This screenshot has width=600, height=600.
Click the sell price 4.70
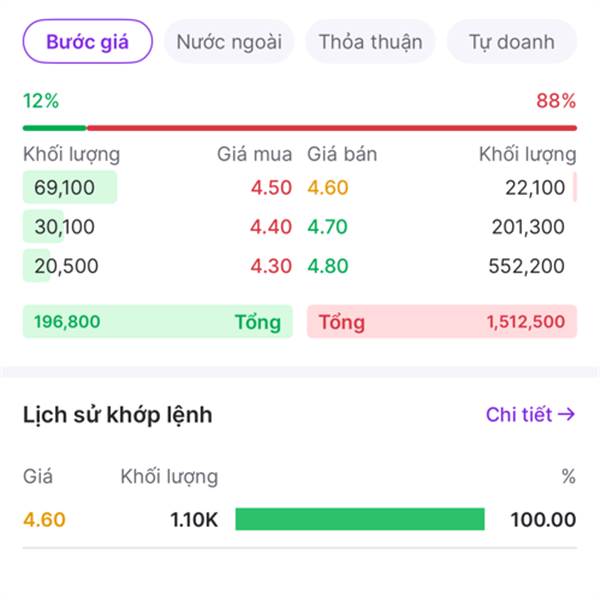(328, 227)
